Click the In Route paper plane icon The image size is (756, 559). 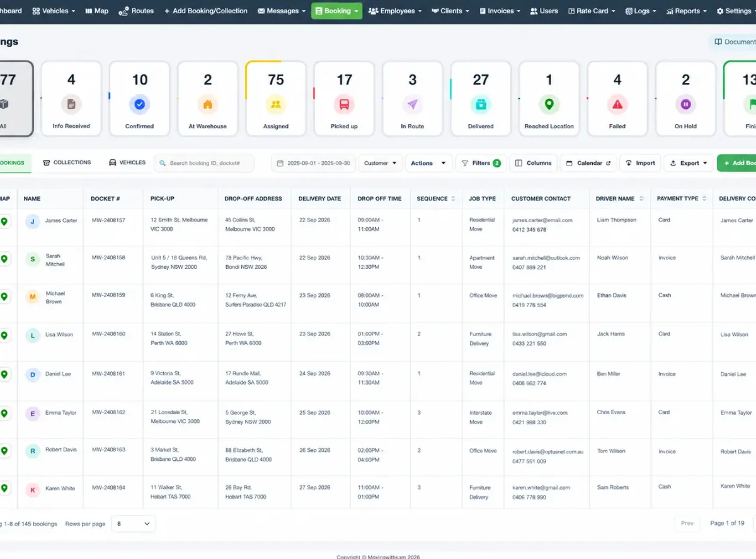point(412,104)
